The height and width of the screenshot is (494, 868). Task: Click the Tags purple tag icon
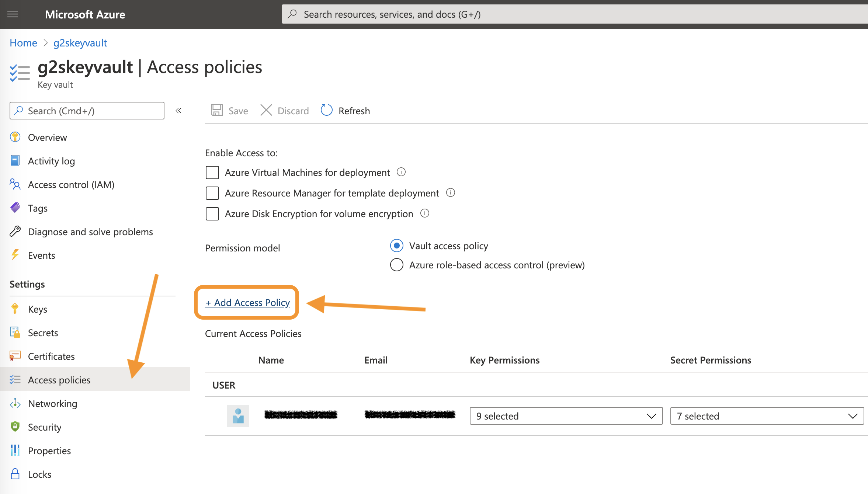(15, 208)
